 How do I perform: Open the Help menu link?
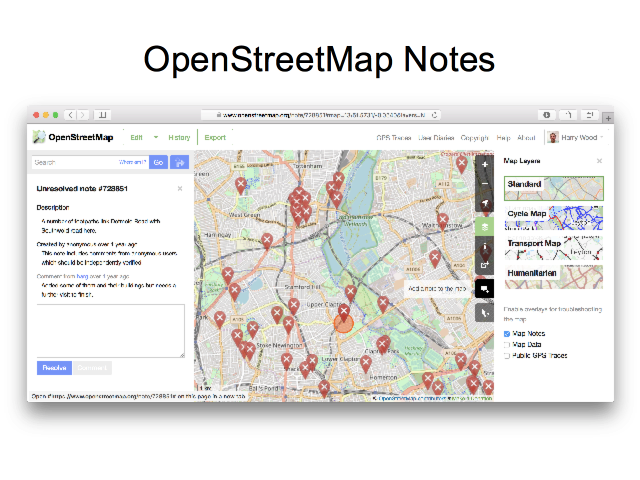503,138
